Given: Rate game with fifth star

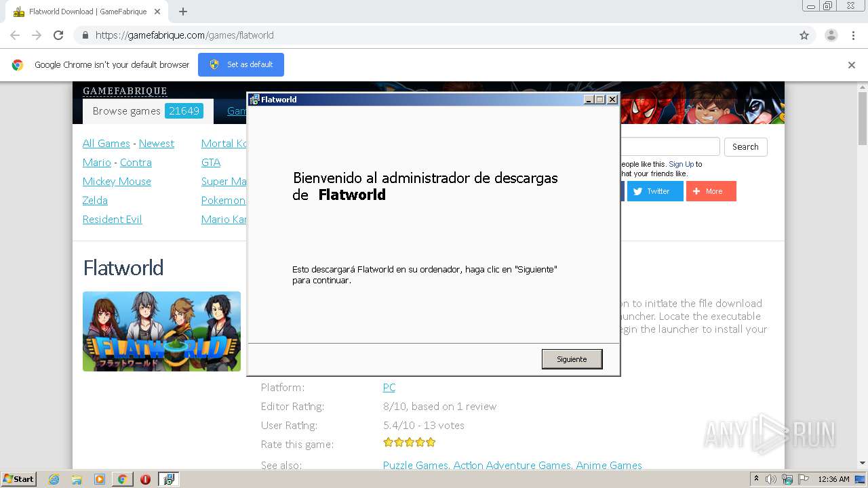Looking at the screenshot, I should (x=431, y=443).
